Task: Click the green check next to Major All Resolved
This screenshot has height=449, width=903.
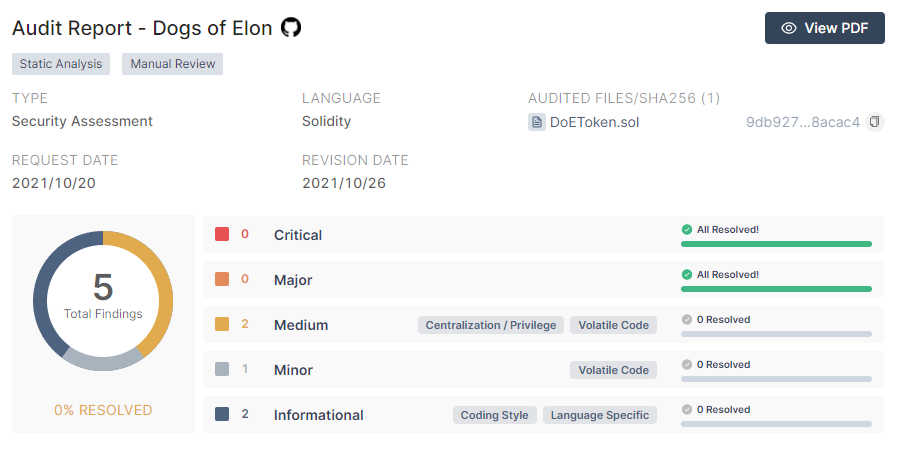Action: pyautogui.click(x=686, y=275)
